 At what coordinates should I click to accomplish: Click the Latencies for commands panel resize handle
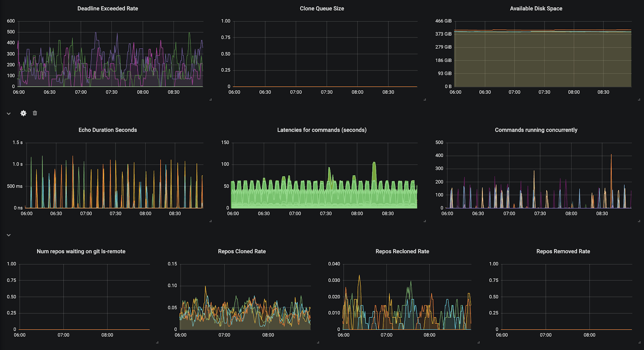tap(425, 221)
